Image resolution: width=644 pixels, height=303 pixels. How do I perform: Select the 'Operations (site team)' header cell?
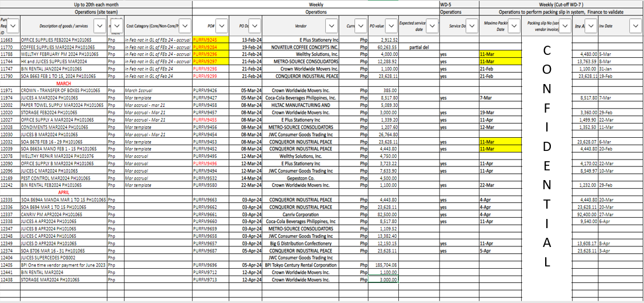[x=96, y=13]
